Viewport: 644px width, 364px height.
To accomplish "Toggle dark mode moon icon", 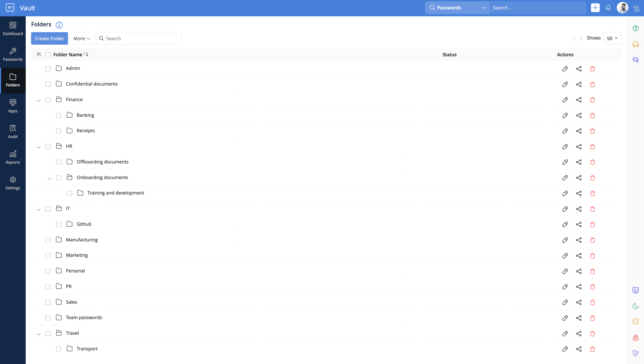I will [x=636, y=306].
